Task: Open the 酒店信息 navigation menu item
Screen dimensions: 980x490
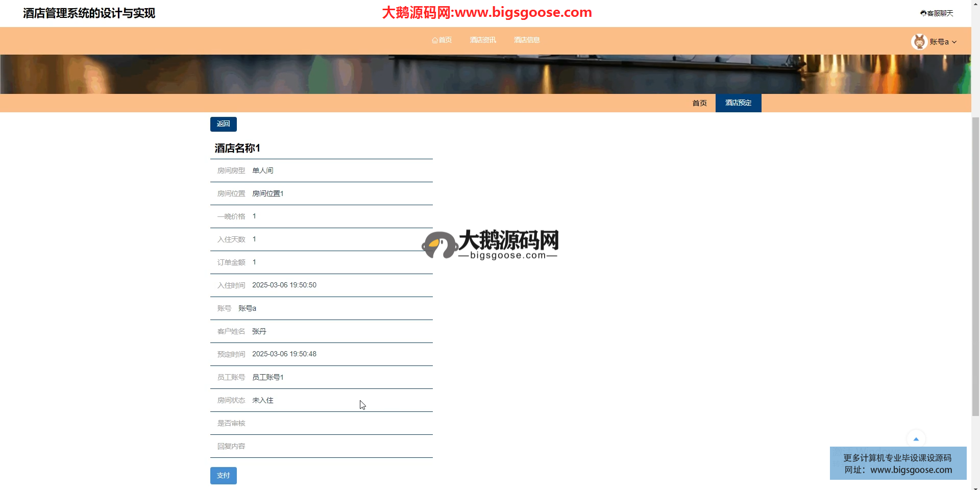Action: tap(527, 40)
